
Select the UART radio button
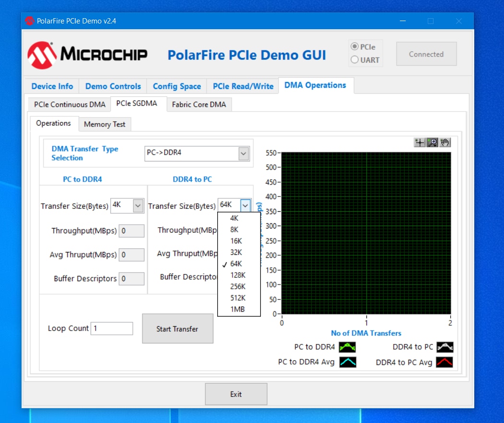(354, 60)
